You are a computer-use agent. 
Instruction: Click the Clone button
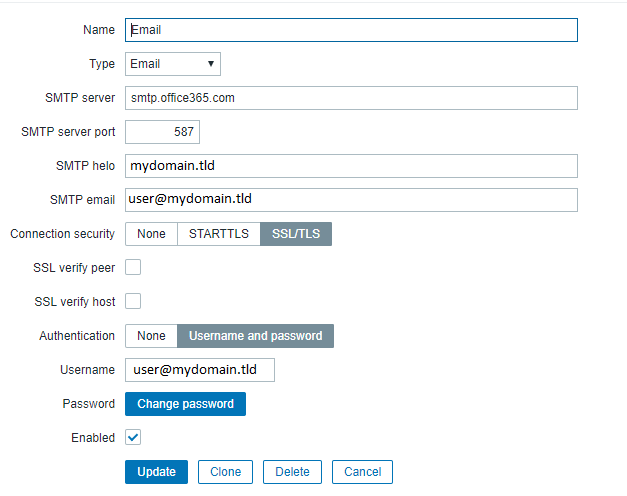(225, 472)
